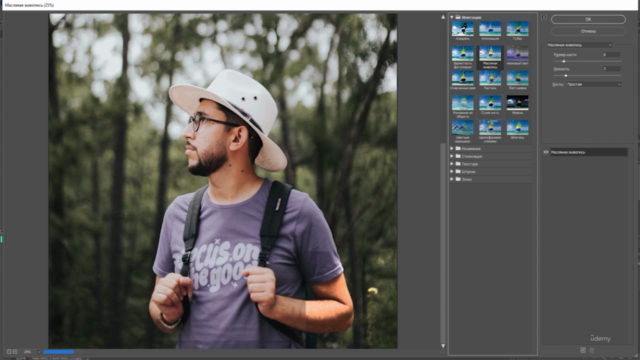Create a new effect layer
Viewport: 640px width, 360px height.
tap(583, 350)
